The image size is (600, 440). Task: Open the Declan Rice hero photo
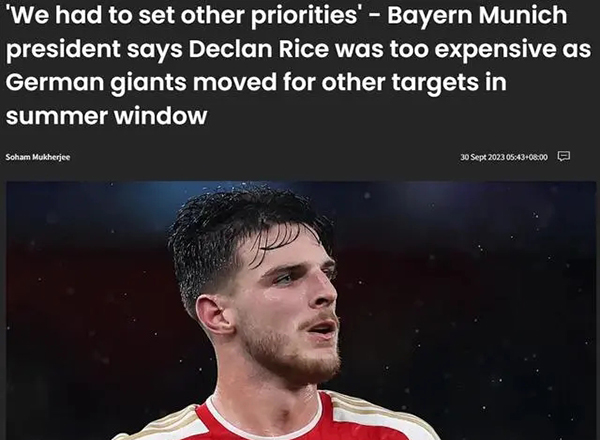click(x=301, y=310)
